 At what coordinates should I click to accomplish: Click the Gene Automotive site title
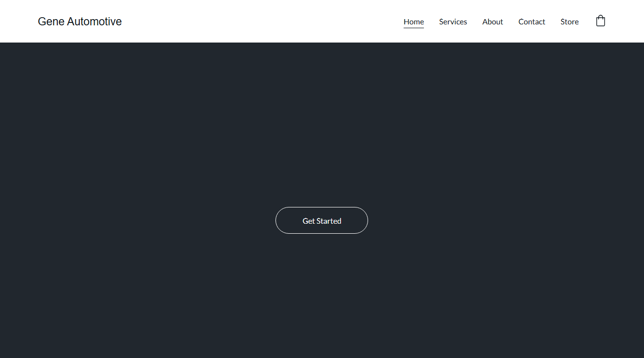80,22
